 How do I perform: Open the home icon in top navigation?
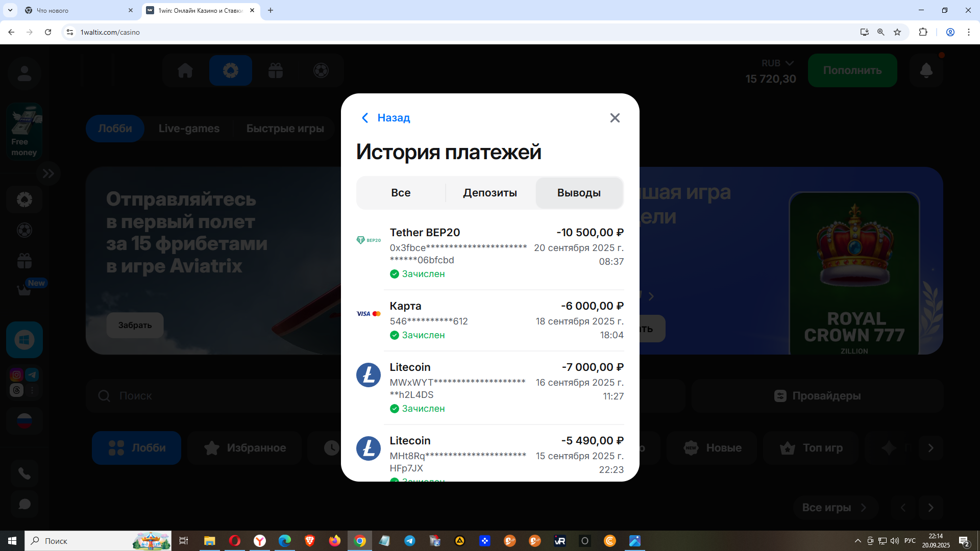coord(185,70)
